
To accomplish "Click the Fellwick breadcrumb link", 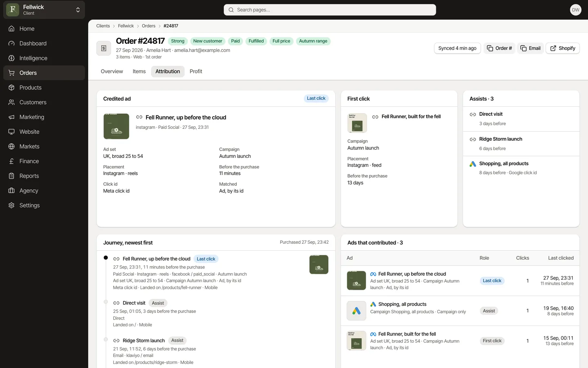I will pos(126,26).
